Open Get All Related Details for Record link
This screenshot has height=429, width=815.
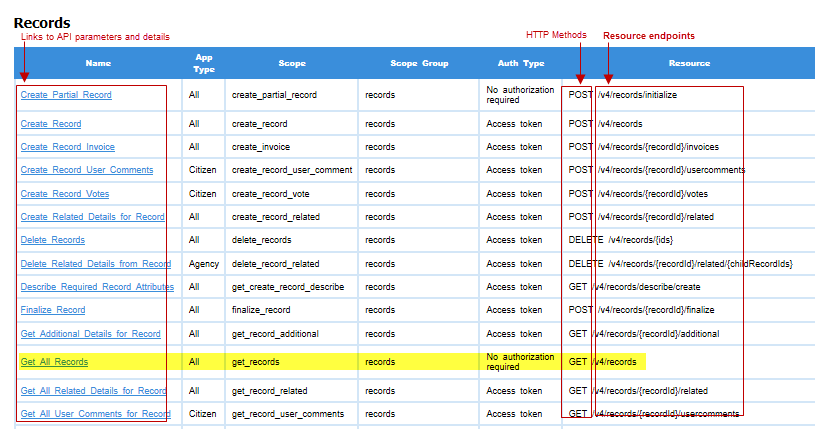(x=93, y=391)
